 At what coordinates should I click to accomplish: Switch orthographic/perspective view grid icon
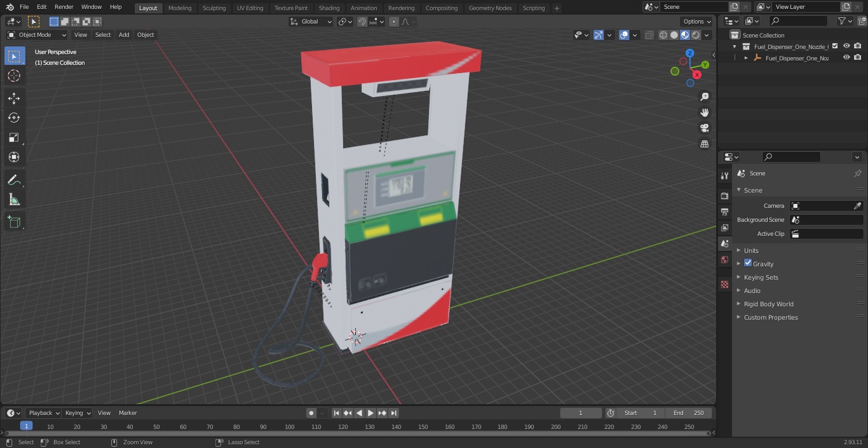click(x=704, y=144)
